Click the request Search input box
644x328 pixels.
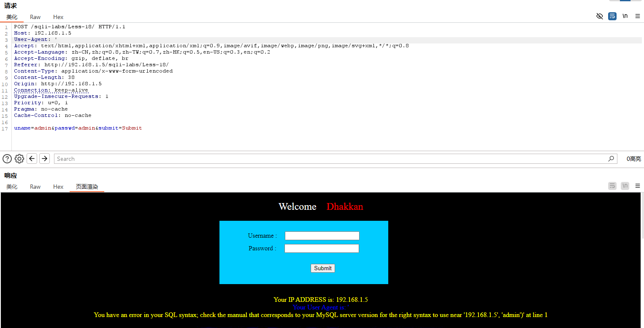(x=331, y=159)
